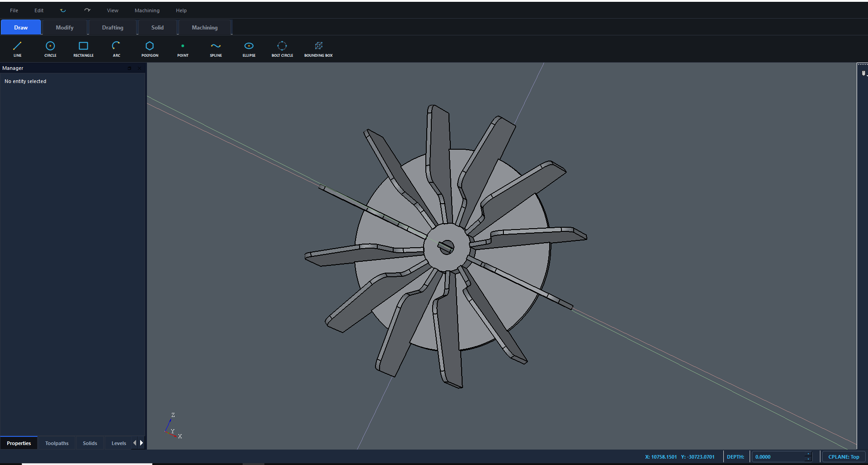Open the Machining menu in menu bar

[147, 10]
